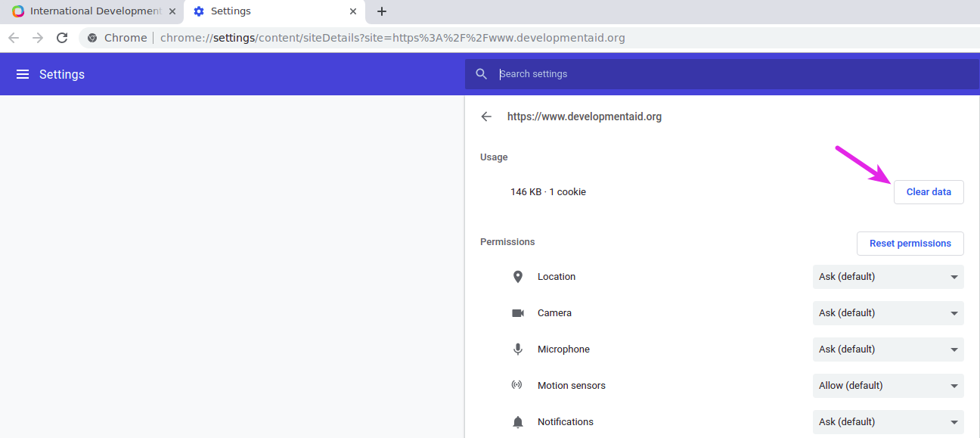Viewport: 980px width, 438px height.
Task: Click the address bar URL
Action: (392, 38)
